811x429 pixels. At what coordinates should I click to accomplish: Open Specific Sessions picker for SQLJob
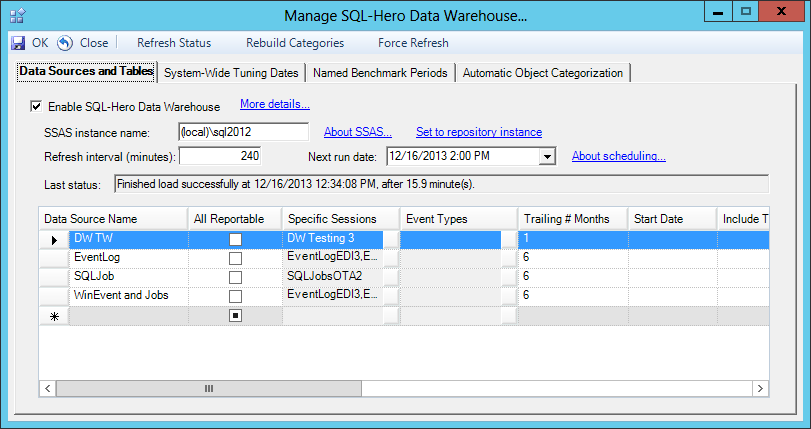(391, 277)
